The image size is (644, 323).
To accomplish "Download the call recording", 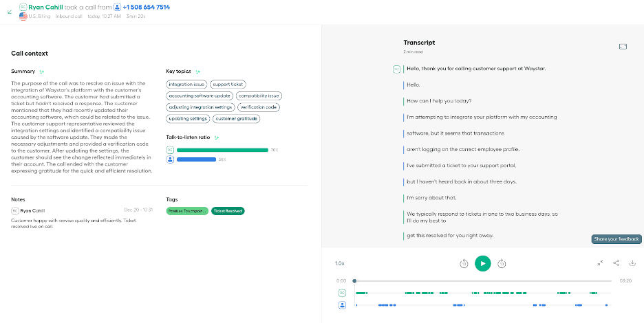I will [632, 263].
